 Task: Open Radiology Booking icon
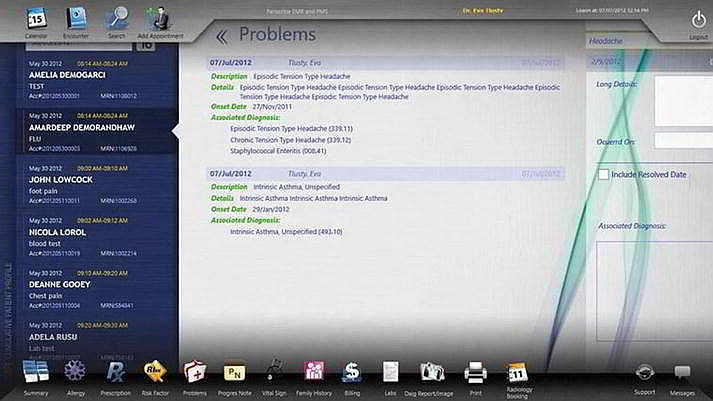519,372
